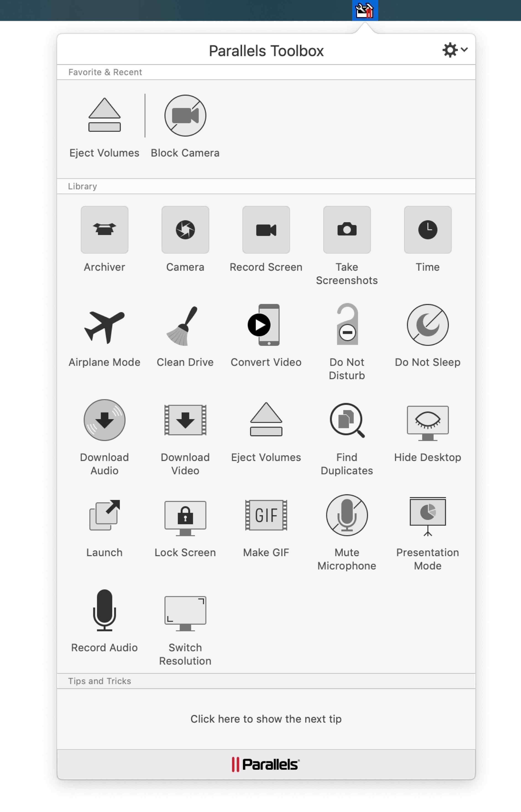Viewport: 521px width, 812px height.
Task: Open the Time tool
Action: click(428, 229)
